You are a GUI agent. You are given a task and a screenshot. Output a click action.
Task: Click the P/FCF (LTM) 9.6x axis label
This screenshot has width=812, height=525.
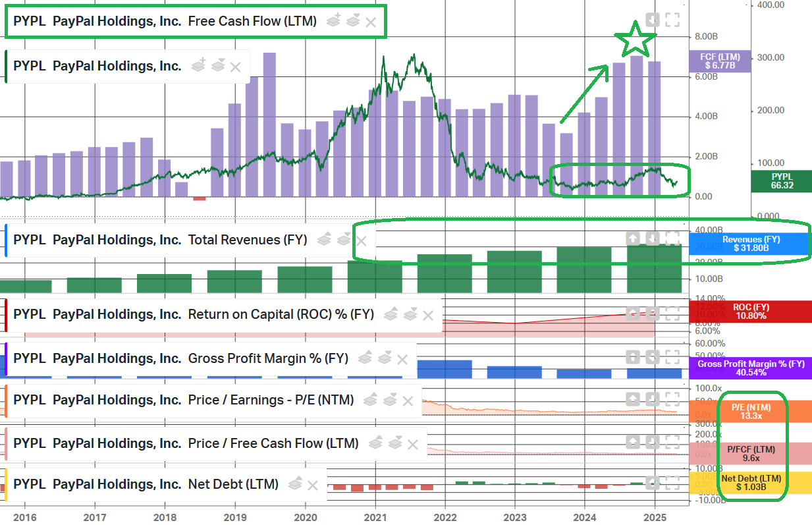pos(749,454)
